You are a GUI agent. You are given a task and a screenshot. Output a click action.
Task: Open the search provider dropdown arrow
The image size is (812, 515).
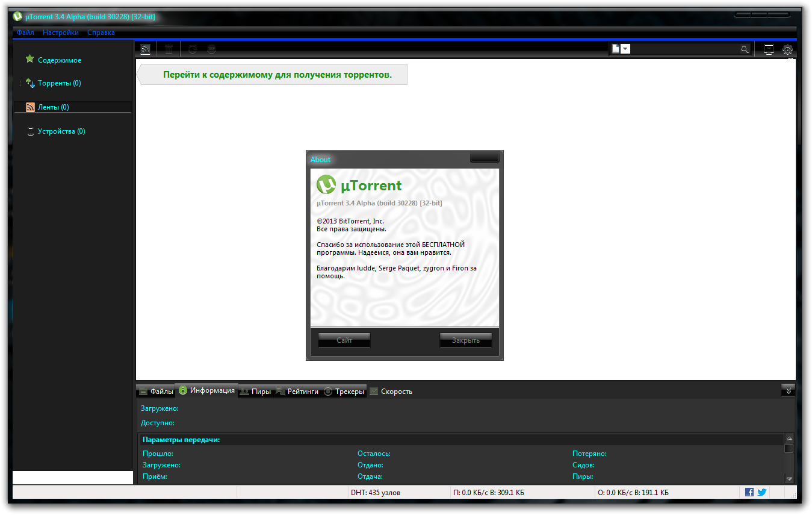[625, 49]
